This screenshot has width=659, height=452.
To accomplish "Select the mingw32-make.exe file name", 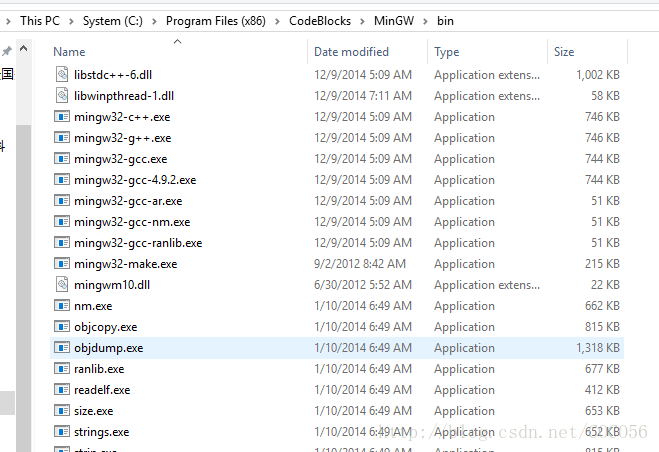I will click(126, 264).
